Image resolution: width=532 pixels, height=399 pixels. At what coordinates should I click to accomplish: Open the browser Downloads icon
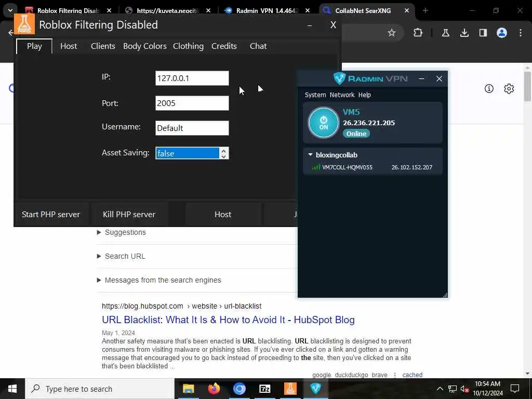coord(464,33)
